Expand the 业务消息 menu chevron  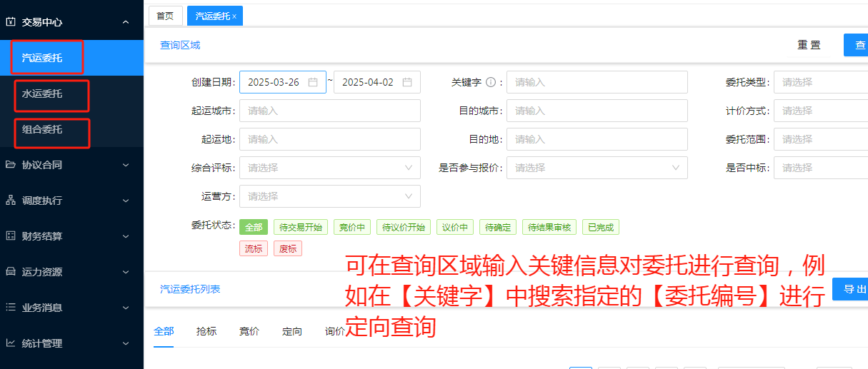(126, 308)
